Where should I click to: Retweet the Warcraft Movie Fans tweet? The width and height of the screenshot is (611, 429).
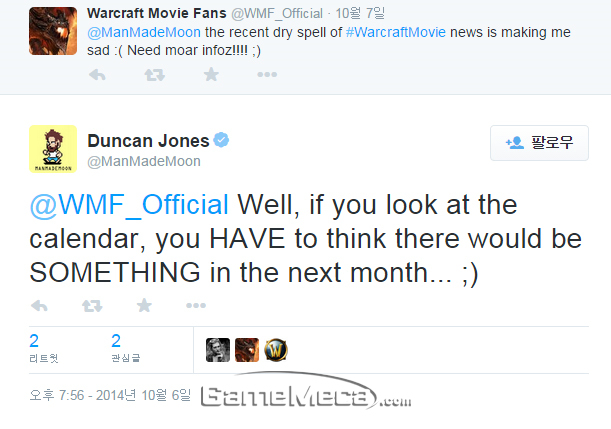(154, 75)
